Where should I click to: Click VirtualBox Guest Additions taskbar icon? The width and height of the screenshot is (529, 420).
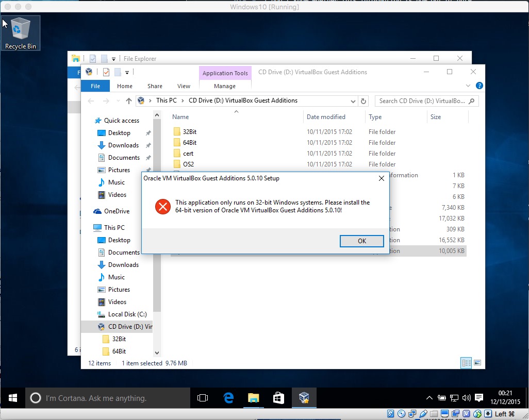(304, 398)
